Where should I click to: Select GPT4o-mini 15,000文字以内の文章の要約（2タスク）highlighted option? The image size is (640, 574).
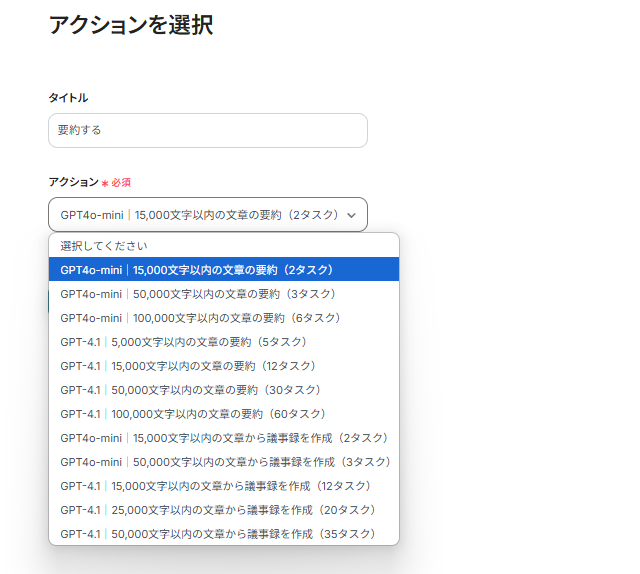coord(224,269)
